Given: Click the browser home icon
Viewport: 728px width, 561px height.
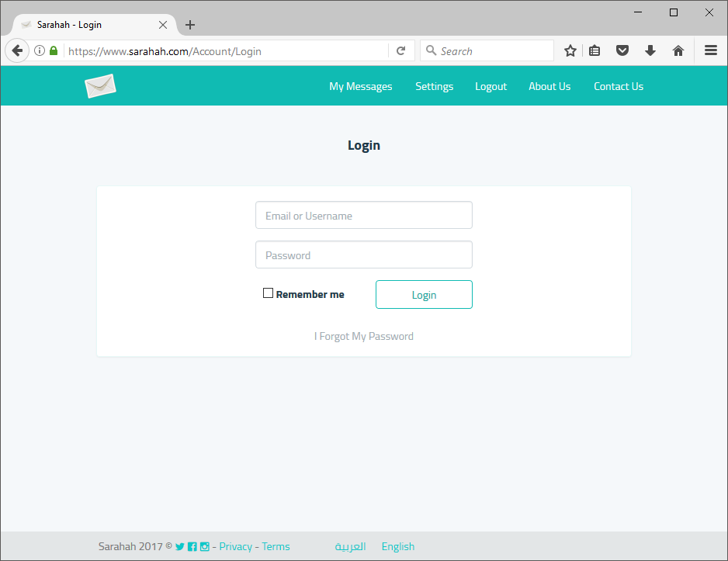Looking at the screenshot, I should pyautogui.click(x=678, y=50).
